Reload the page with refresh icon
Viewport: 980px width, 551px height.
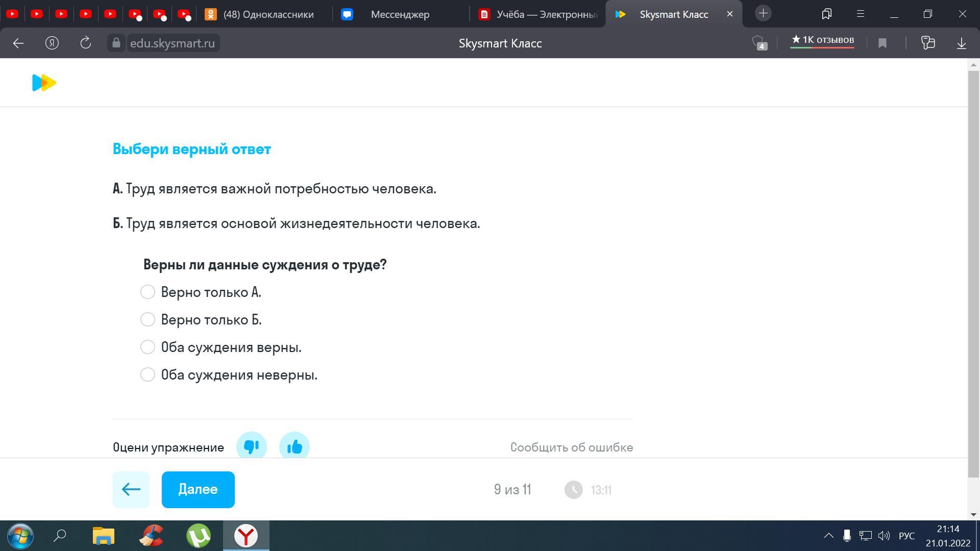[x=86, y=43]
